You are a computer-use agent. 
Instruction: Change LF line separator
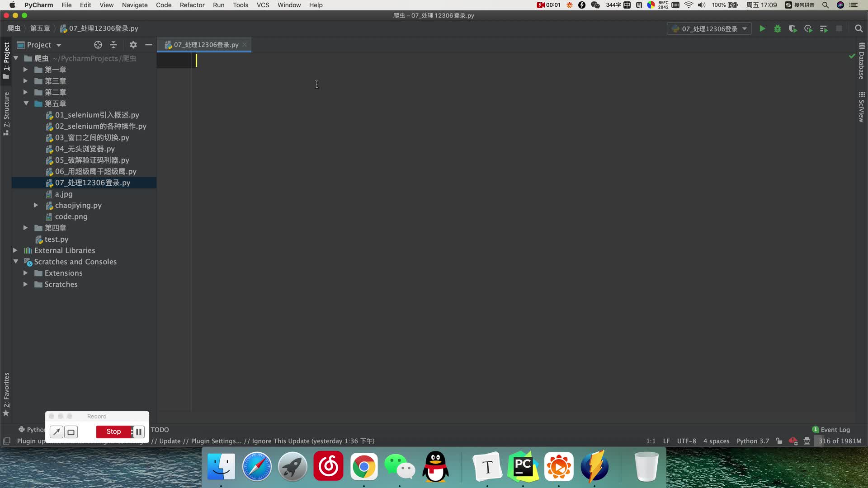pyautogui.click(x=666, y=441)
